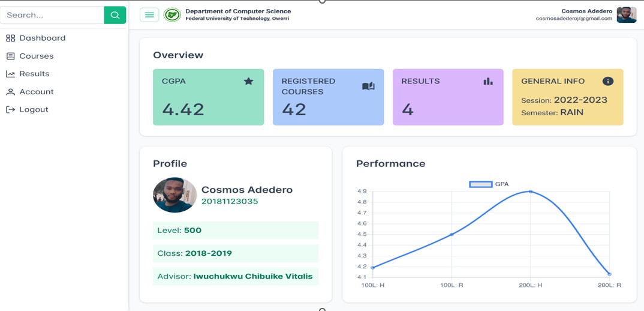Click the book icon on Registered Courses card
The width and height of the screenshot is (644, 311).
click(368, 86)
